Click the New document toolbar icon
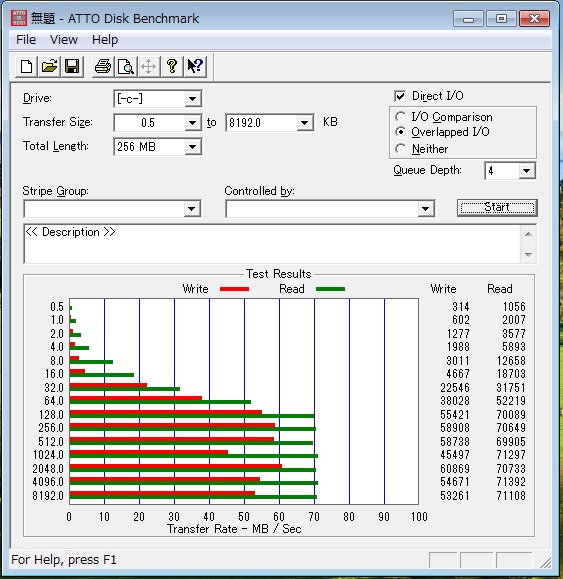563x579 pixels. click(27, 67)
